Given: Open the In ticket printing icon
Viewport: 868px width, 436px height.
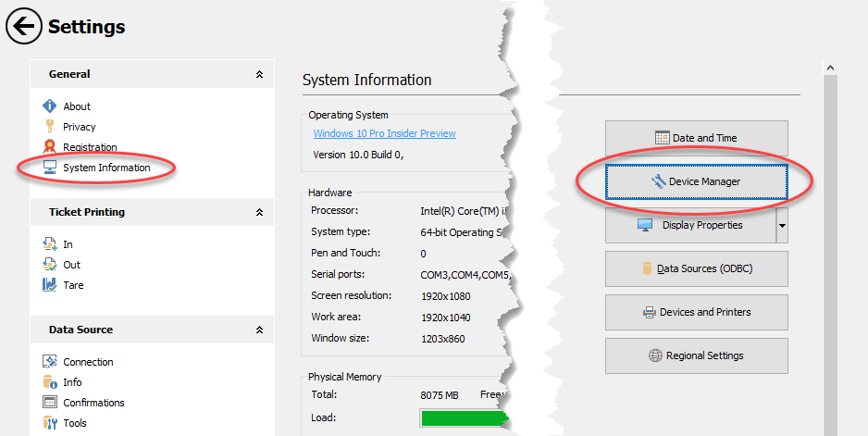Looking at the screenshot, I should point(50,244).
